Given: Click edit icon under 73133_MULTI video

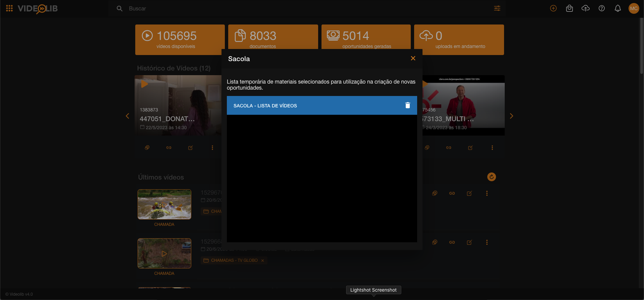Looking at the screenshot, I should click(470, 148).
